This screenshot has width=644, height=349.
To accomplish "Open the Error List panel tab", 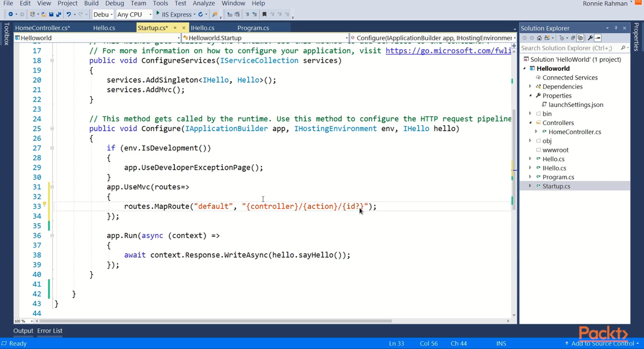I will [50, 331].
